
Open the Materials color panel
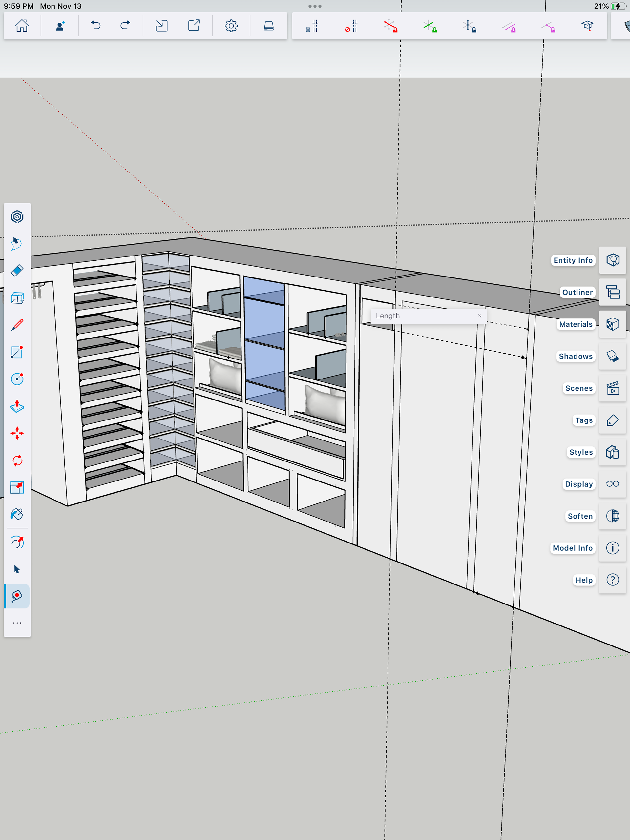pos(613,324)
